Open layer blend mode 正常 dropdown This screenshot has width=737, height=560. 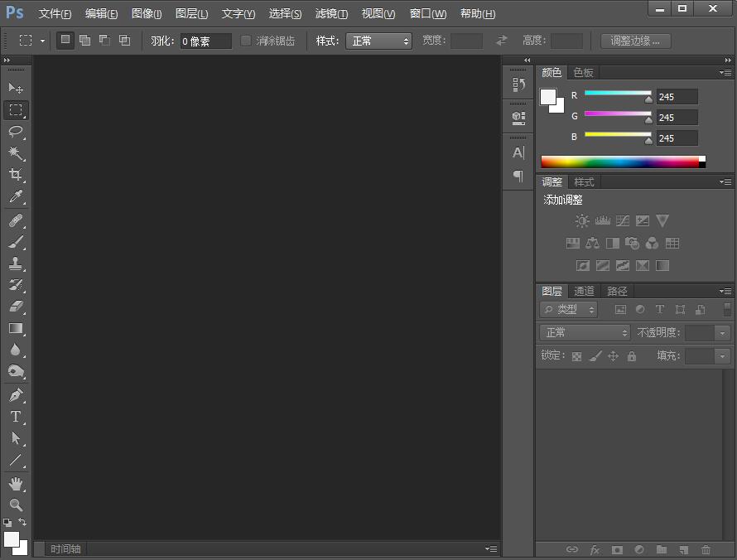coord(585,333)
